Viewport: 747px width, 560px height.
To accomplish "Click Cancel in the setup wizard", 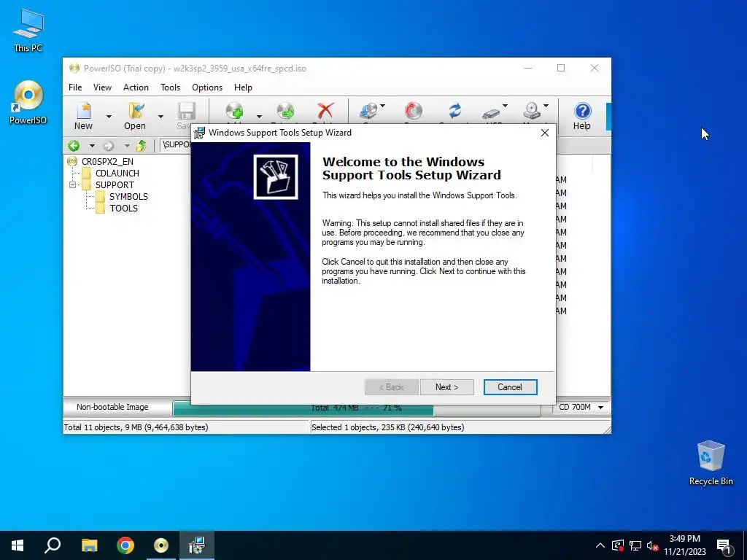I will pos(510,387).
